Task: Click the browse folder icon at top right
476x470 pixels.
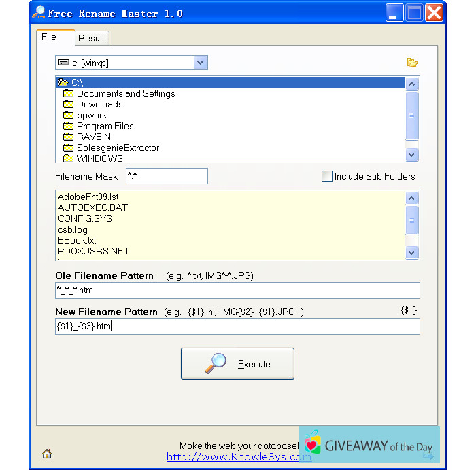Action: click(411, 63)
